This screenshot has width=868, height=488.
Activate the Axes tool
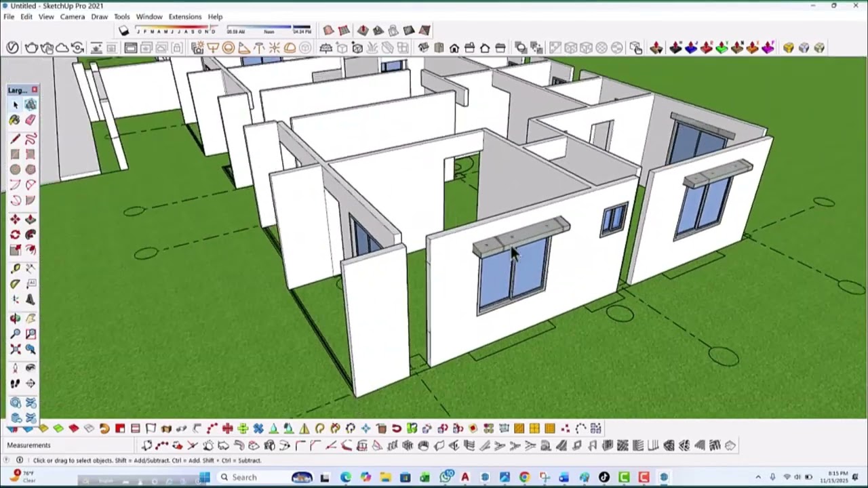pos(15,300)
